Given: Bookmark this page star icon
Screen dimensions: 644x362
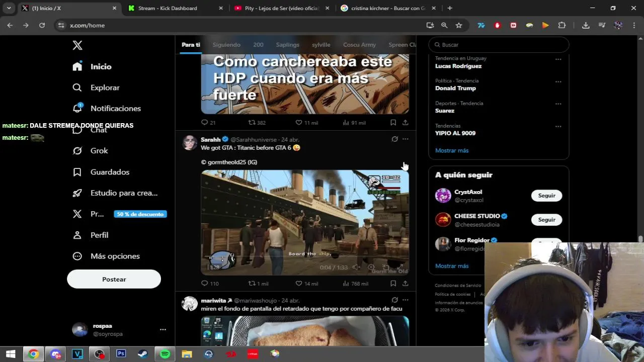Looking at the screenshot, I should pyautogui.click(x=459, y=25).
